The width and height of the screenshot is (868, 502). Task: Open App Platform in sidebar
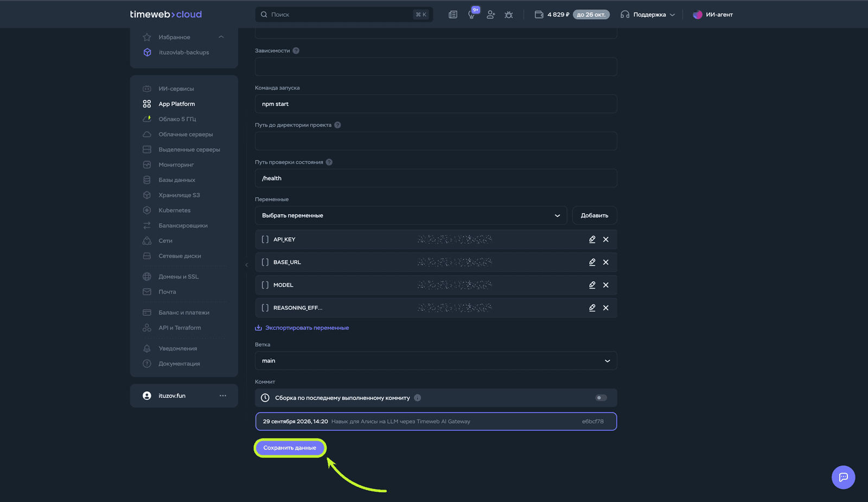click(x=177, y=104)
